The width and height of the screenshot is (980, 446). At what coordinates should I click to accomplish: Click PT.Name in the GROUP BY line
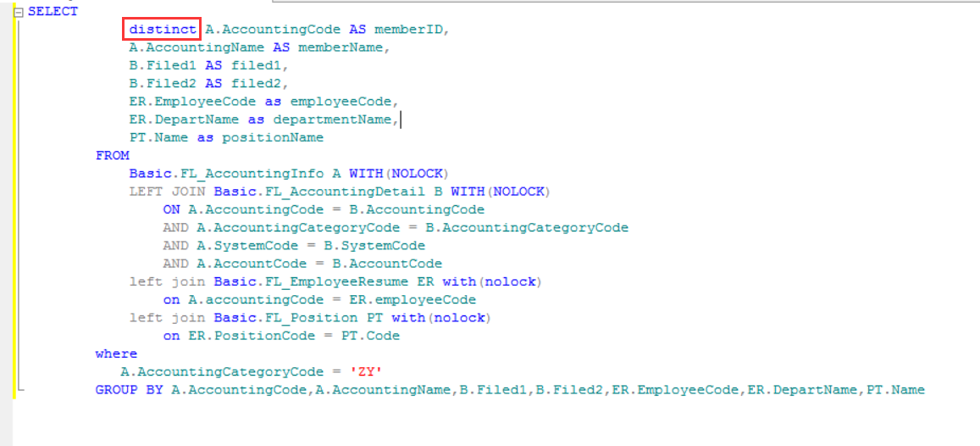click(x=895, y=390)
